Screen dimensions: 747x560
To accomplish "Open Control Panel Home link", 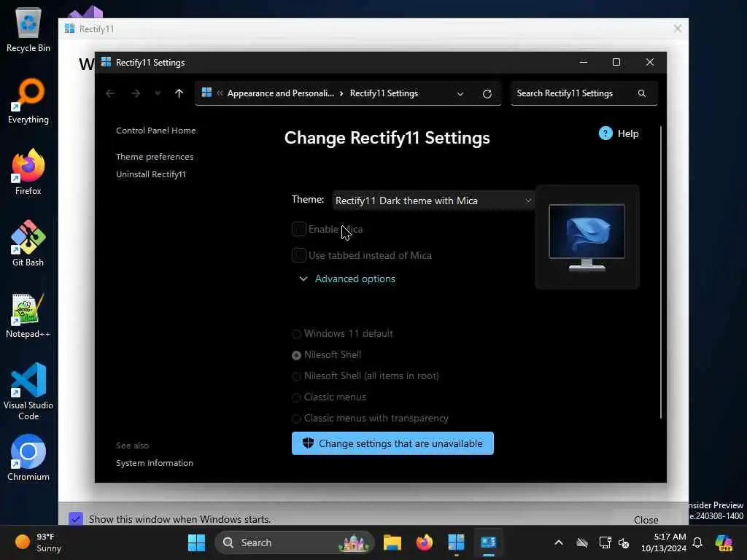I will tap(156, 131).
